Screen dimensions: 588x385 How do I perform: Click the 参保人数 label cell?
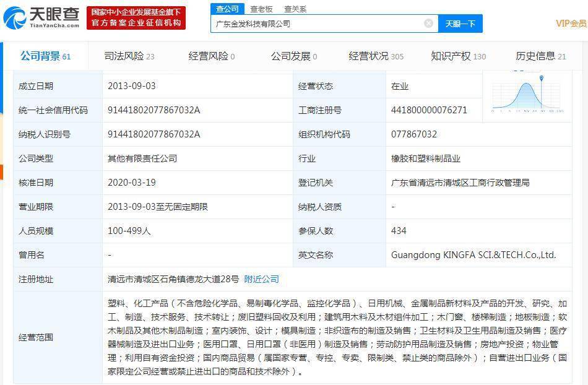339,231
